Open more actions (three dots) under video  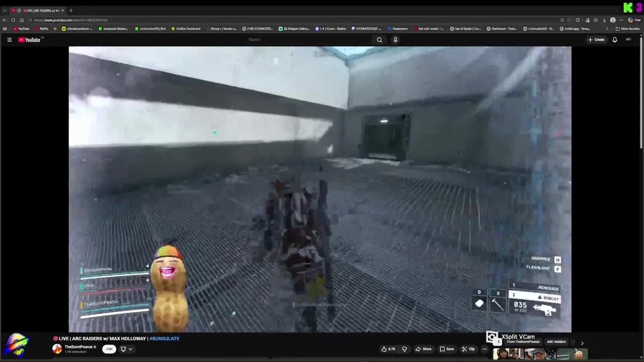[x=485, y=349]
